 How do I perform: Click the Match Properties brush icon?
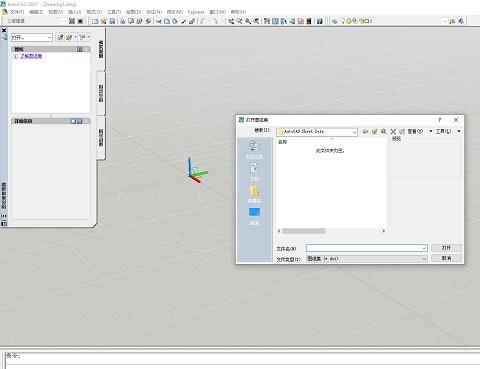pyautogui.click(x=184, y=21)
